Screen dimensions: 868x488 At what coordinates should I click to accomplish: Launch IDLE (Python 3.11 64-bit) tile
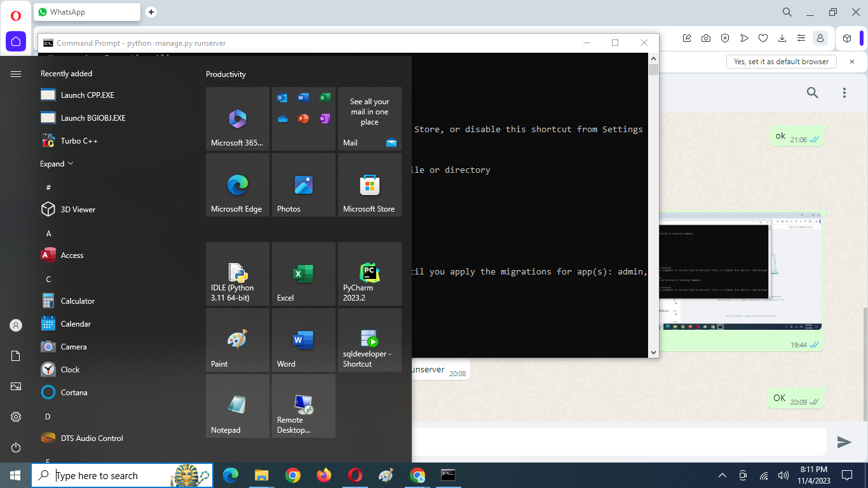[x=238, y=274]
